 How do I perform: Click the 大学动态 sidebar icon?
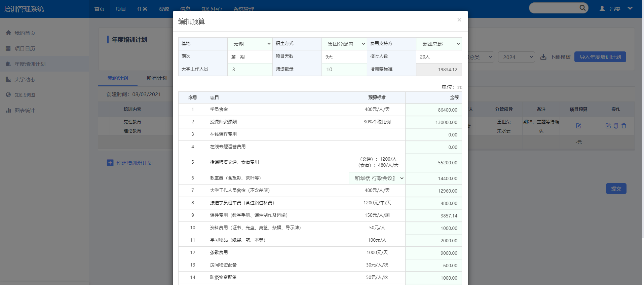click(x=8, y=79)
